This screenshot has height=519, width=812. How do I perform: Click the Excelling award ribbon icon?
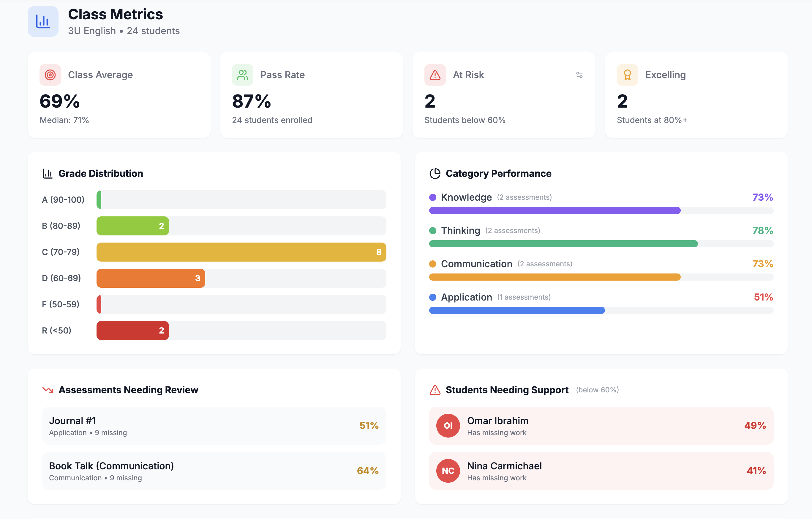pos(627,75)
